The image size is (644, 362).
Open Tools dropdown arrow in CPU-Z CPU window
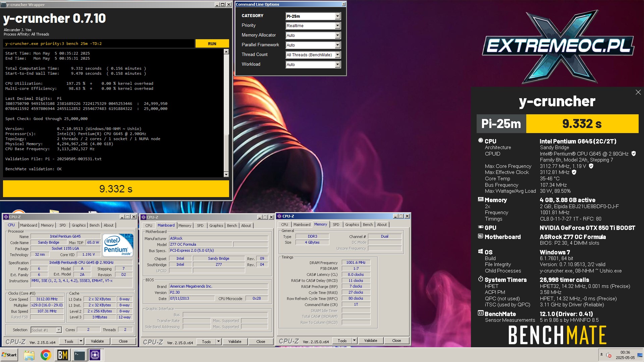coord(81,341)
